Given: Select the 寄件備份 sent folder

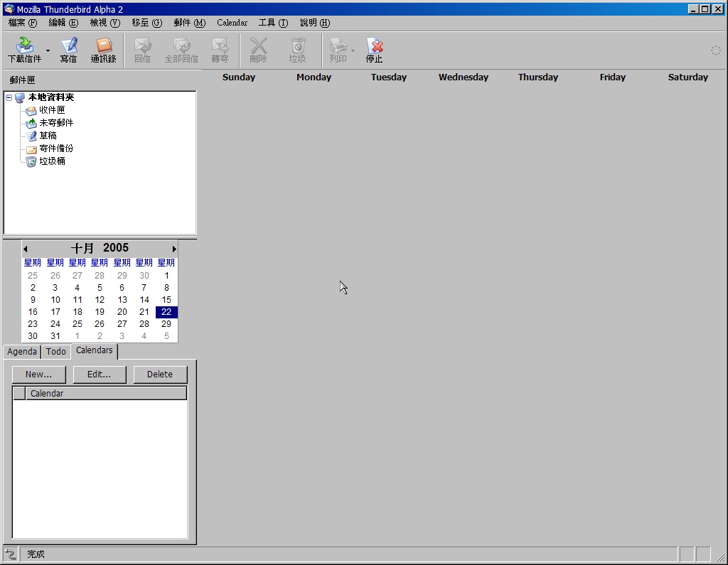Looking at the screenshot, I should (55, 149).
